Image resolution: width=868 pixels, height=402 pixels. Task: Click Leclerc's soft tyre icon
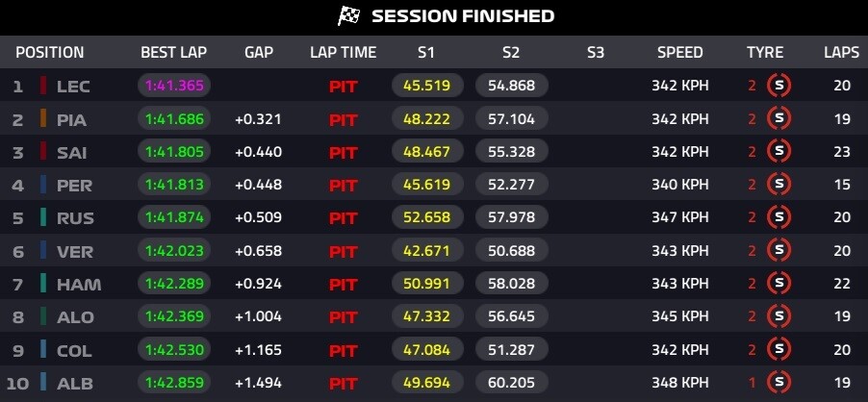tap(779, 86)
